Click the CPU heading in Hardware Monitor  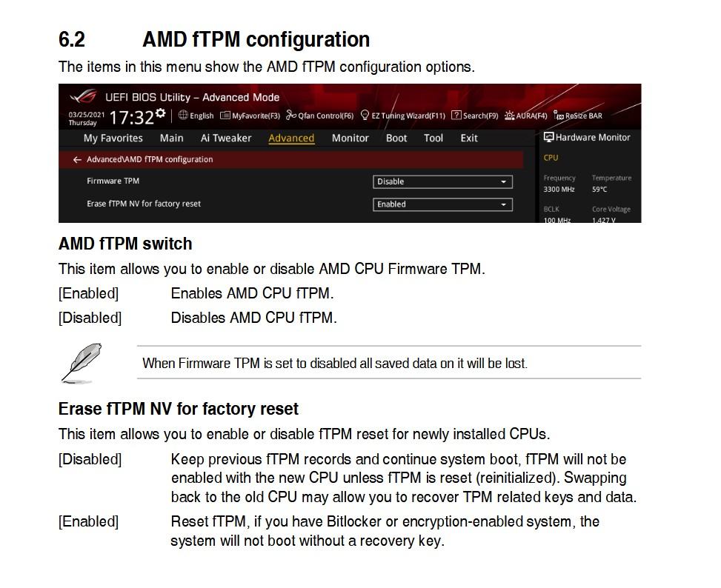(551, 158)
